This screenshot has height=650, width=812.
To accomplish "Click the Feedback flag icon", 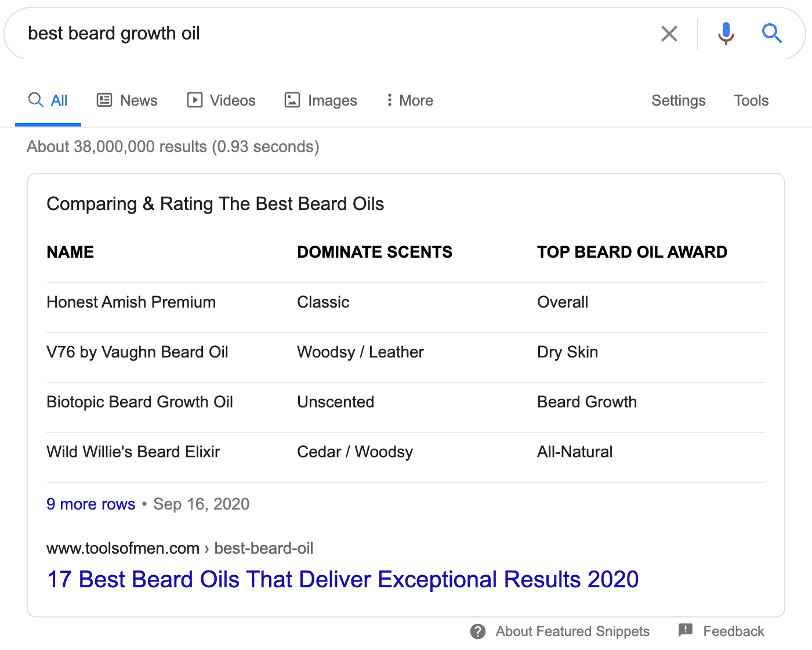I will pos(686,630).
